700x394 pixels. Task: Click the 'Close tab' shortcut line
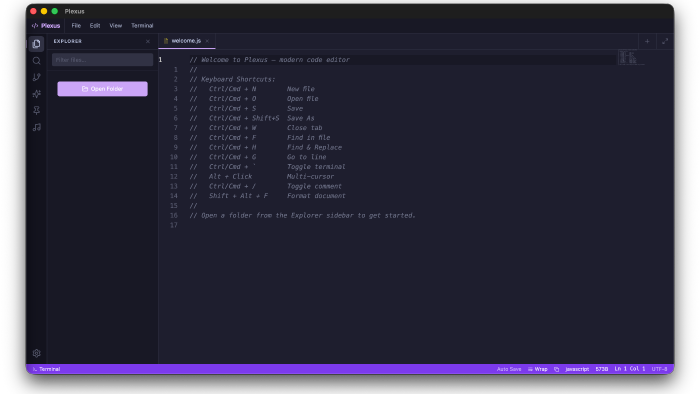click(256, 128)
